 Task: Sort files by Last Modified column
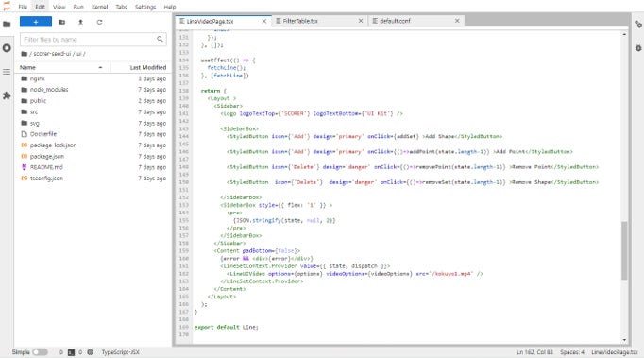click(141, 67)
